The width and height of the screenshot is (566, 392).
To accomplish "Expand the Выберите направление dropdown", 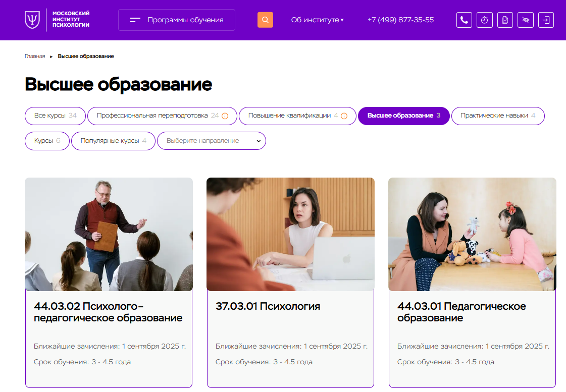I will [212, 141].
